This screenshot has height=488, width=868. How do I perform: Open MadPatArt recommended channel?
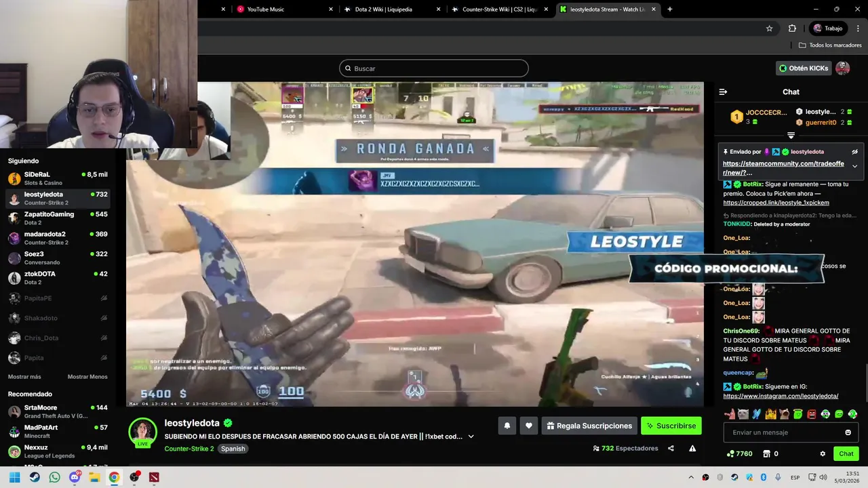[58, 432]
